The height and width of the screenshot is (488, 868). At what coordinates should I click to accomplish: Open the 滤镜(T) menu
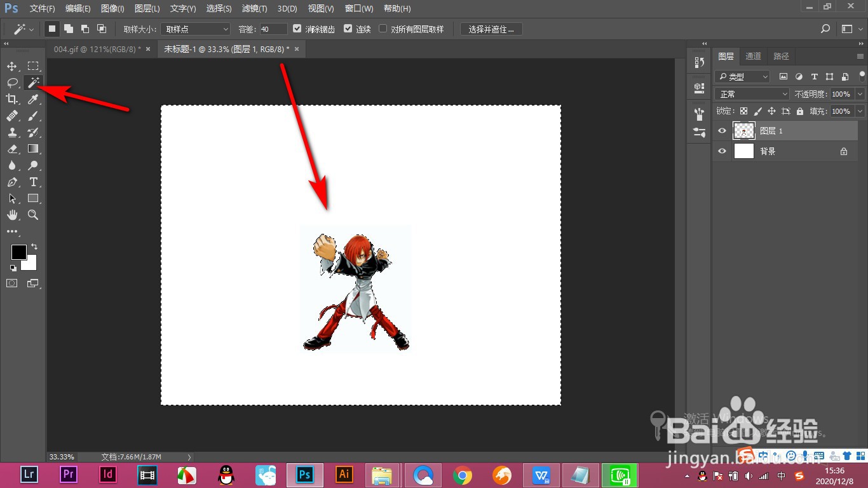point(254,9)
